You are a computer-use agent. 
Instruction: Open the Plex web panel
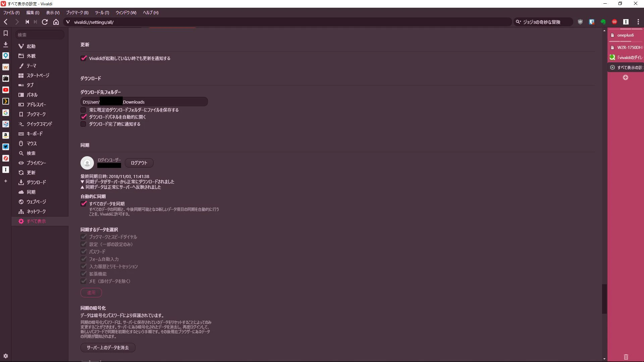6,101
